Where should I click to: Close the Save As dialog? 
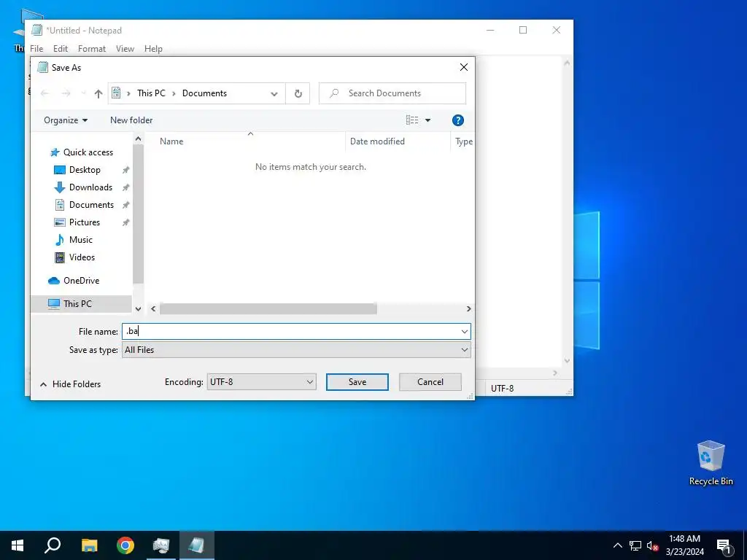(463, 68)
